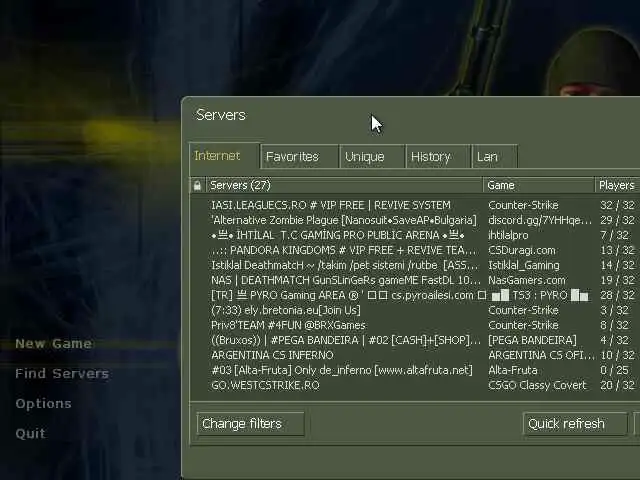Select ((Bruxos)) #PEGA BANDEIRA server row
The image size is (640, 480).
coord(415,340)
